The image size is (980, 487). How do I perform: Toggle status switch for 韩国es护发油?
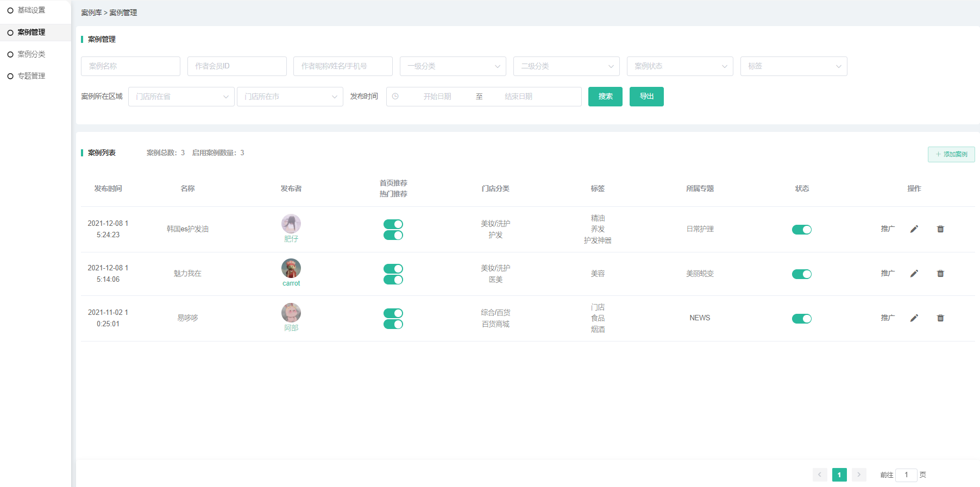coord(801,230)
